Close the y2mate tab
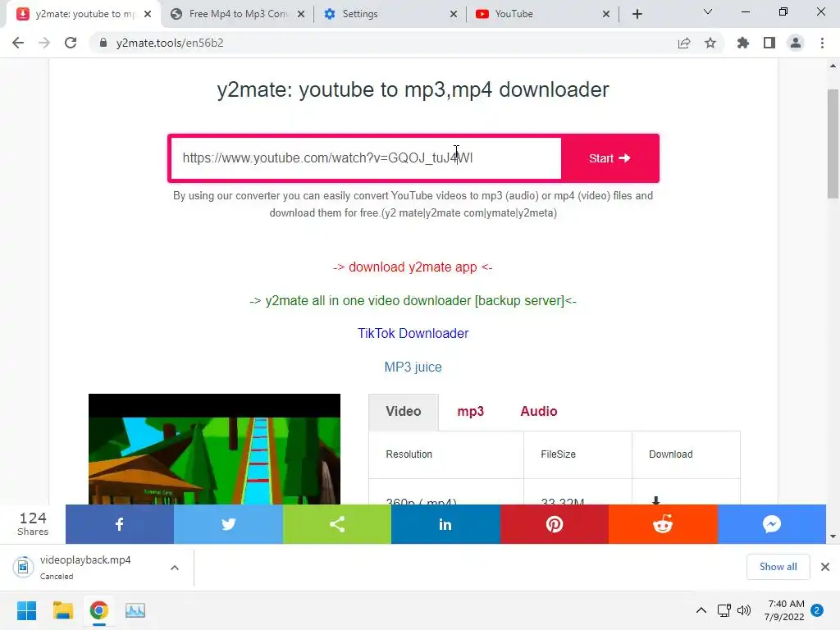This screenshot has width=840, height=630. (x=148, y=14)
